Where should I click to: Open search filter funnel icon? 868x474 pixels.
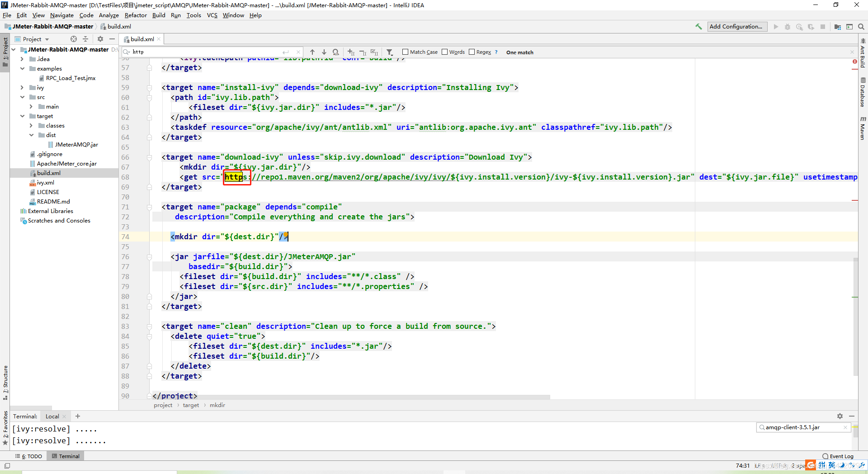(390, 52)
